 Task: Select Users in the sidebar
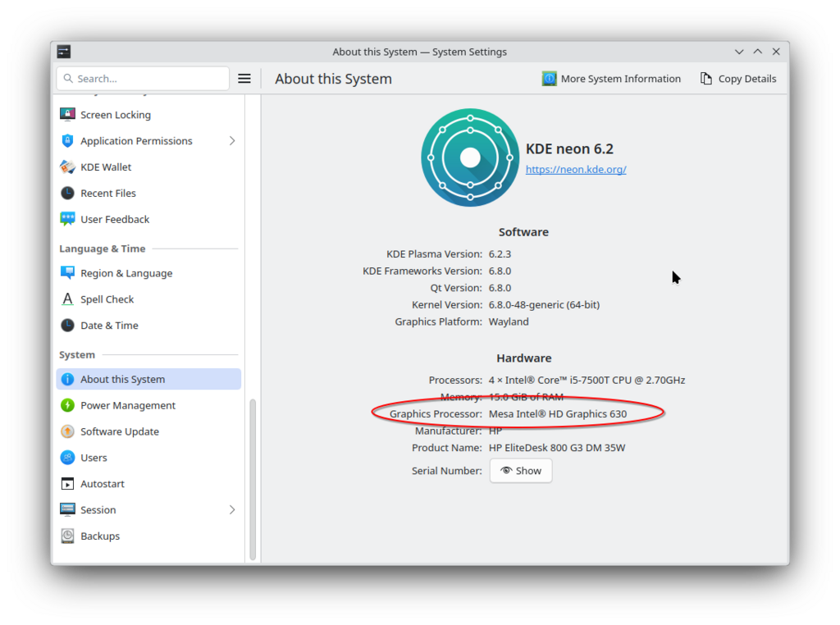pyautogui.click(x=148, y=458)
